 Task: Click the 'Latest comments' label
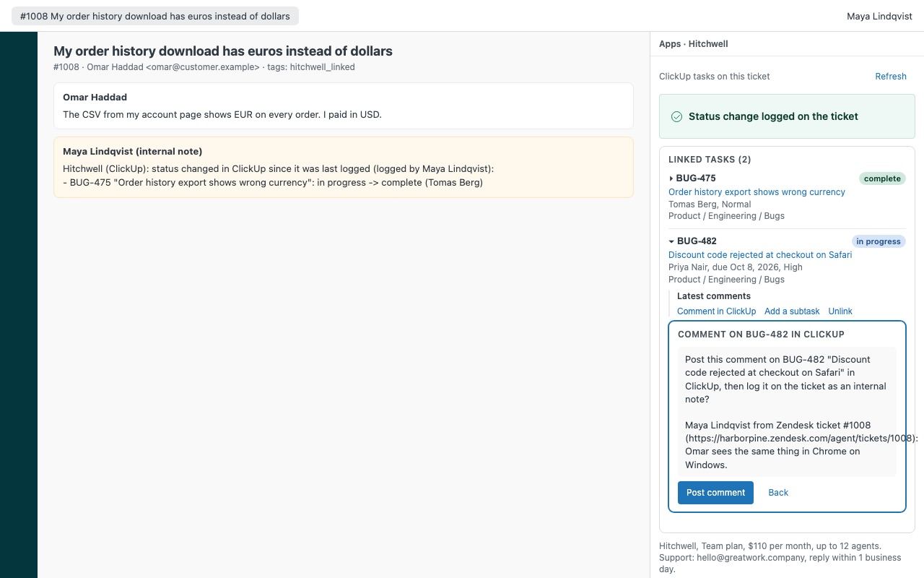[714, 296]
